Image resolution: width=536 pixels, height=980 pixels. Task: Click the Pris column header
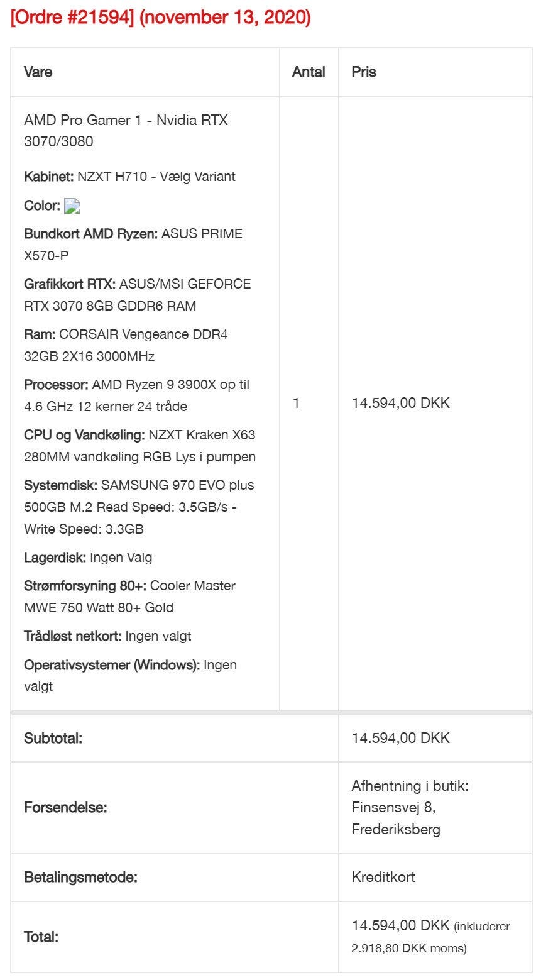click(364, 72)
